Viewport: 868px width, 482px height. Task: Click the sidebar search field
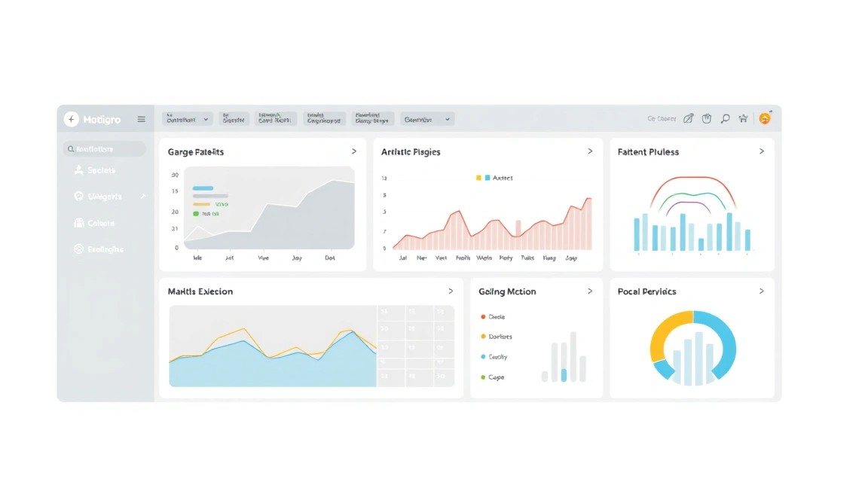(x=104, y=149)
